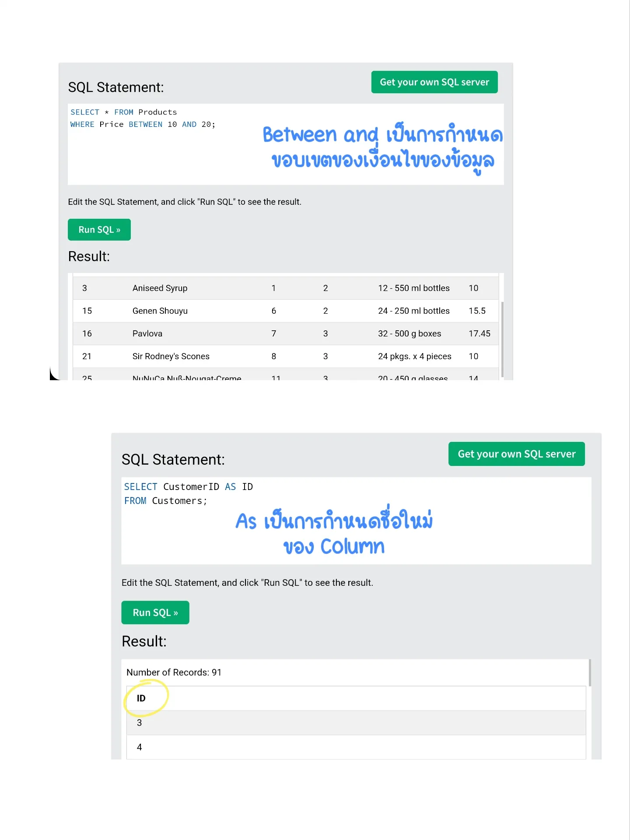Select the Genen Shouyu row

[x=286, y=311]
